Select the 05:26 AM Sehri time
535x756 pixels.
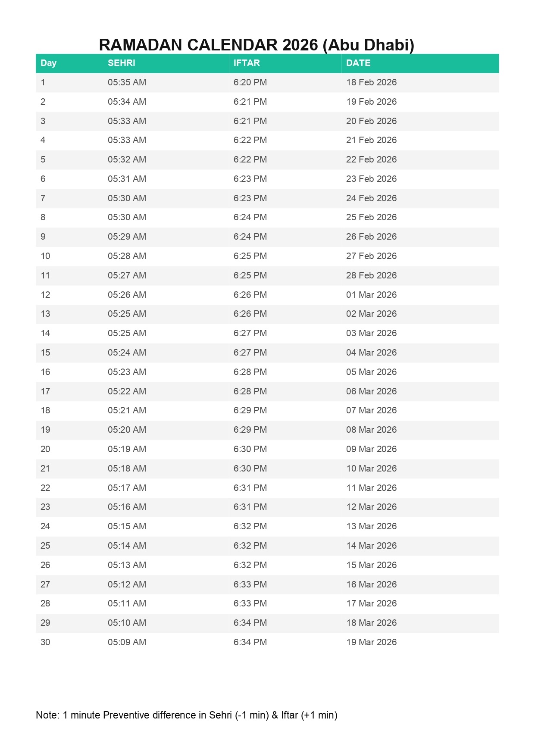click(127, 295)
